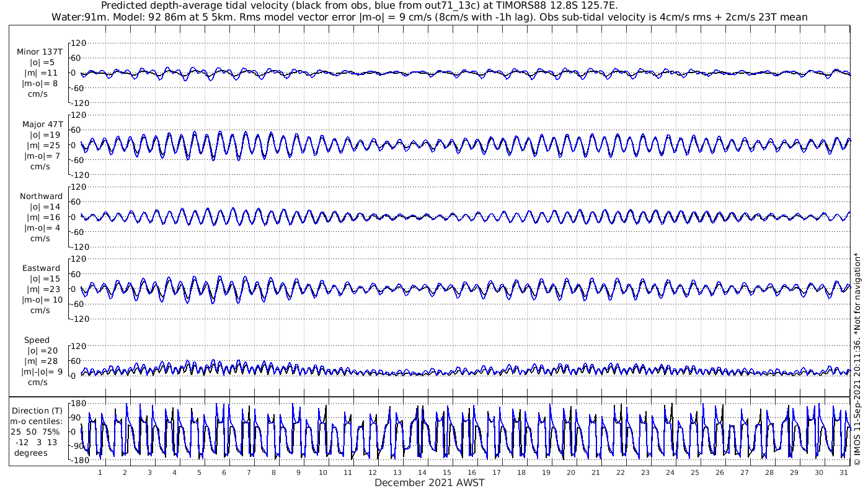Click the 'Predicted depth-average tidal velocity' title line
This screenshot has width=868, height=496.
[x=359, y=6]
